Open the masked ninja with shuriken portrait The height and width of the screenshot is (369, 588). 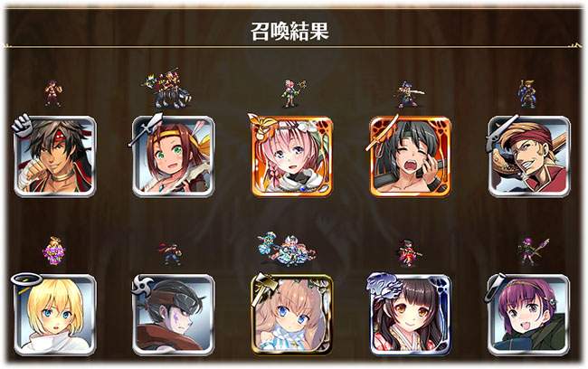point(174,315)
